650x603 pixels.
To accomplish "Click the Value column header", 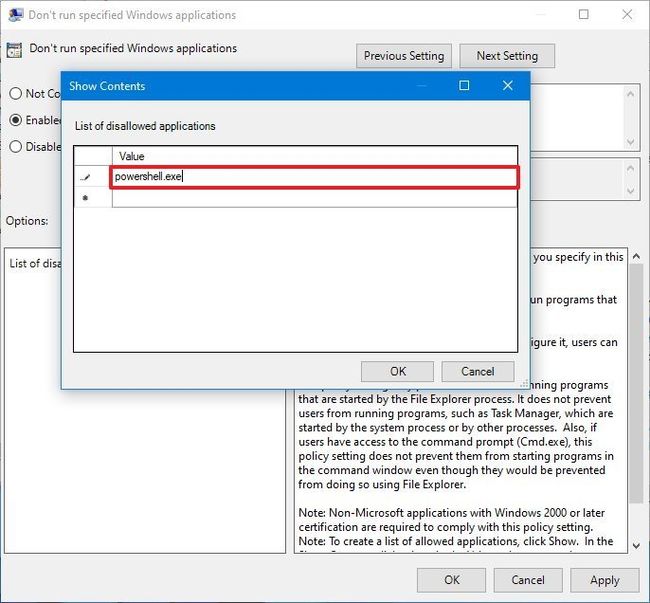I will coord(315,156).
